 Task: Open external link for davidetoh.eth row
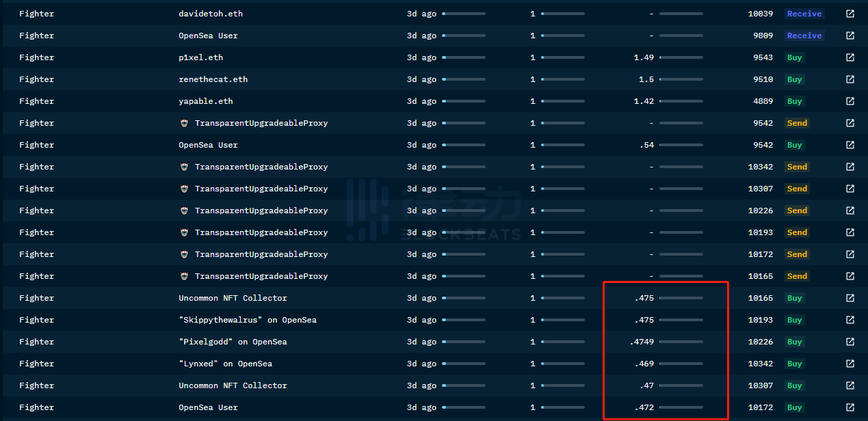tap(850, 14)
